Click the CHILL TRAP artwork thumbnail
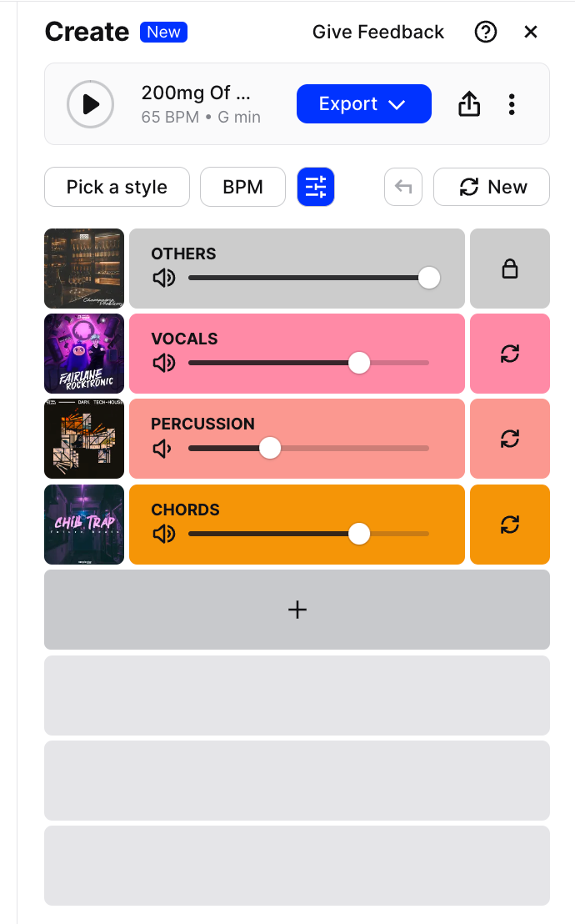Image resolution: width=575 pixels, height=924 pixels. pyautogui.click(x=83, y=524)
